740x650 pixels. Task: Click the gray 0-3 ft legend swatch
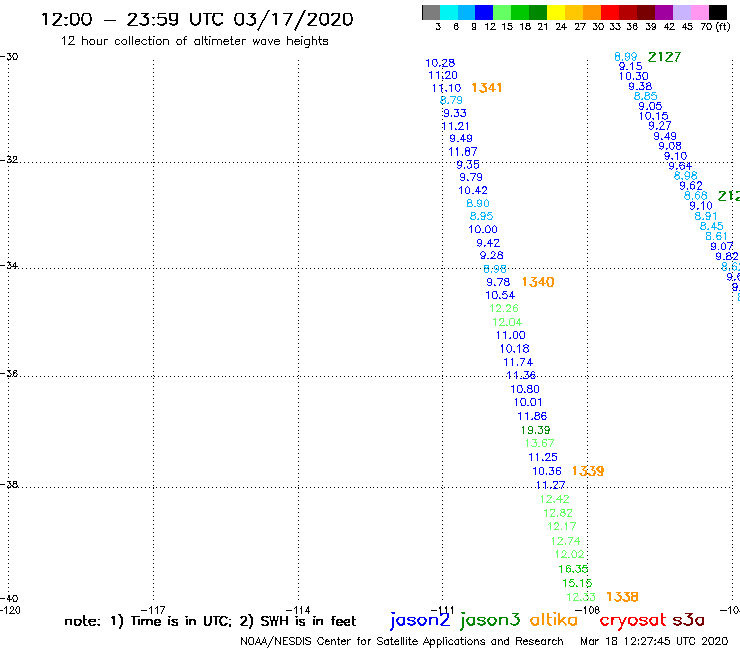[431, 12]
